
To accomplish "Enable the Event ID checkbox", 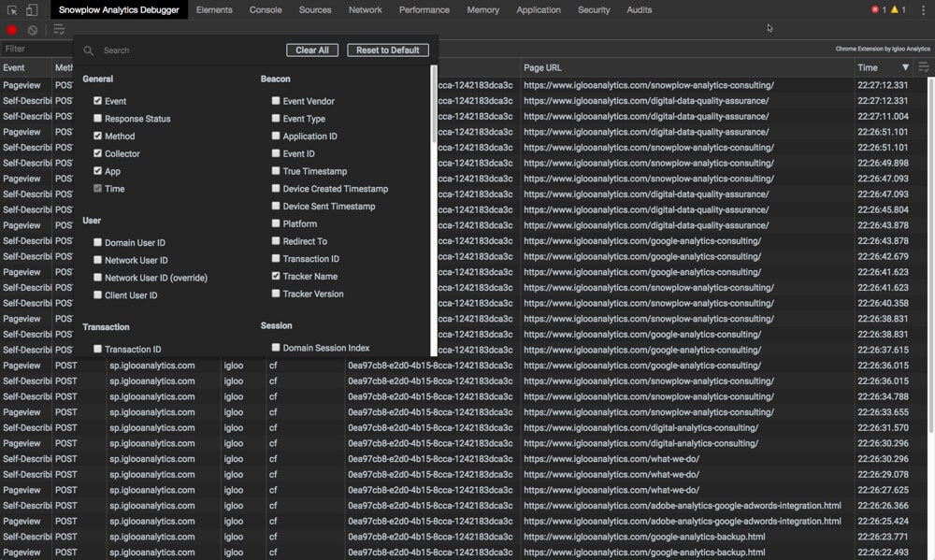I will point(276,153).
